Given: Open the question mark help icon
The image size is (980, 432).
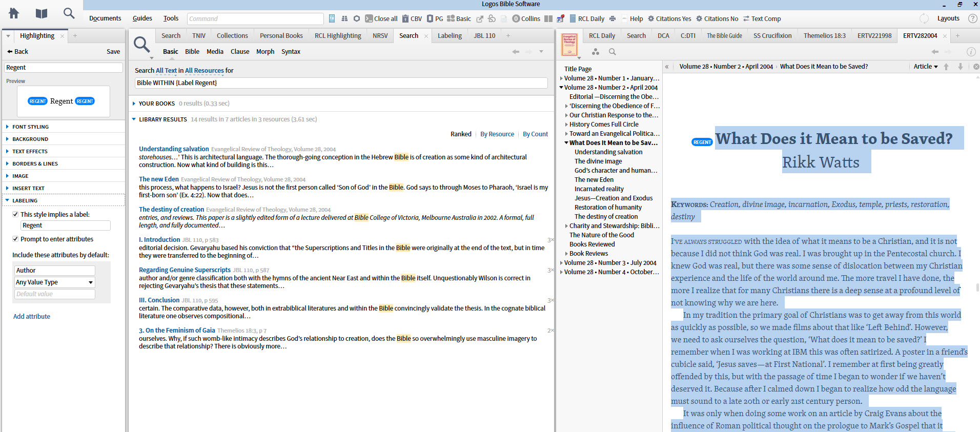Looking at the screenshot, I should pos(972,18).
